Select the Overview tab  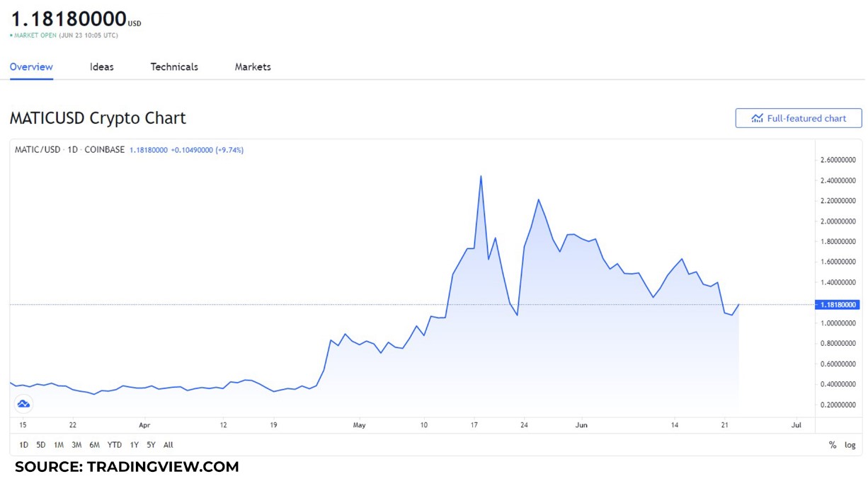click(x=31, y=66)
